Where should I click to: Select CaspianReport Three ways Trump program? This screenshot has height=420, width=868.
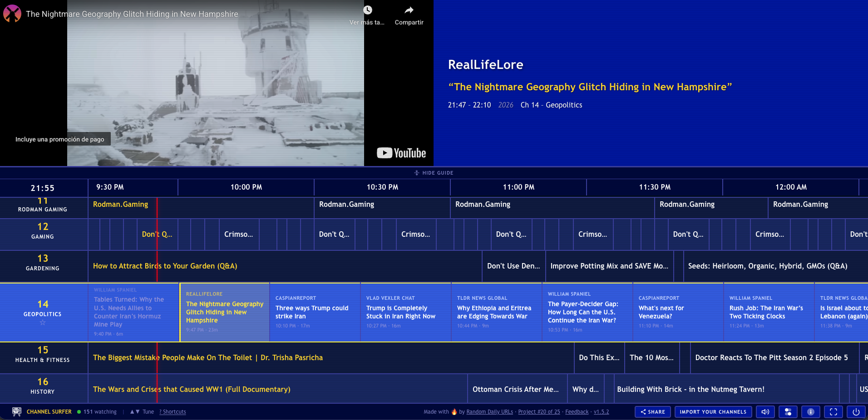click(315, 312)
